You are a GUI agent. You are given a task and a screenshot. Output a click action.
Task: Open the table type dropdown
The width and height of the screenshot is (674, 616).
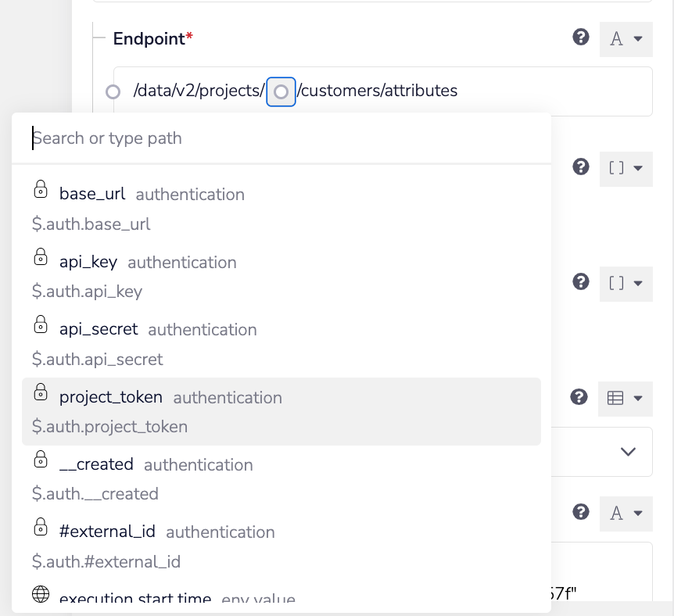click(x=626, y=399)
